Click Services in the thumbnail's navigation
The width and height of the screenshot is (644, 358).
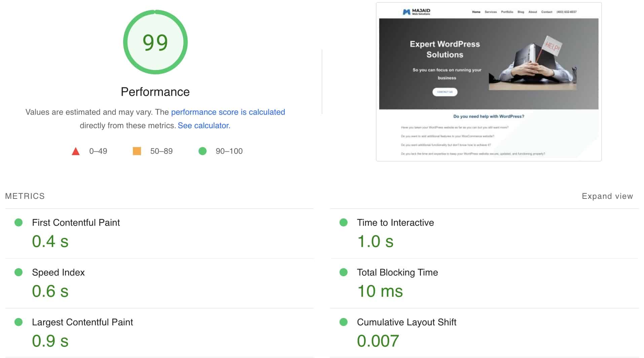coord(491,12)
